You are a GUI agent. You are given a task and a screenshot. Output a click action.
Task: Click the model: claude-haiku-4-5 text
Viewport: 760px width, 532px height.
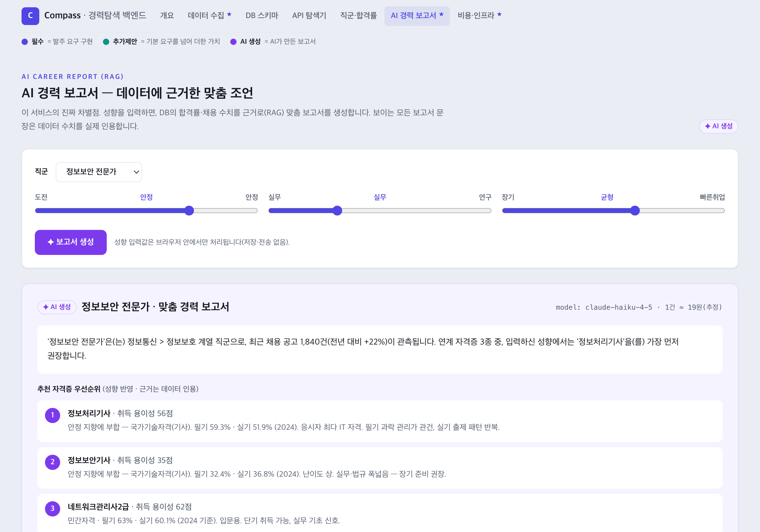(x=604, y=307)
